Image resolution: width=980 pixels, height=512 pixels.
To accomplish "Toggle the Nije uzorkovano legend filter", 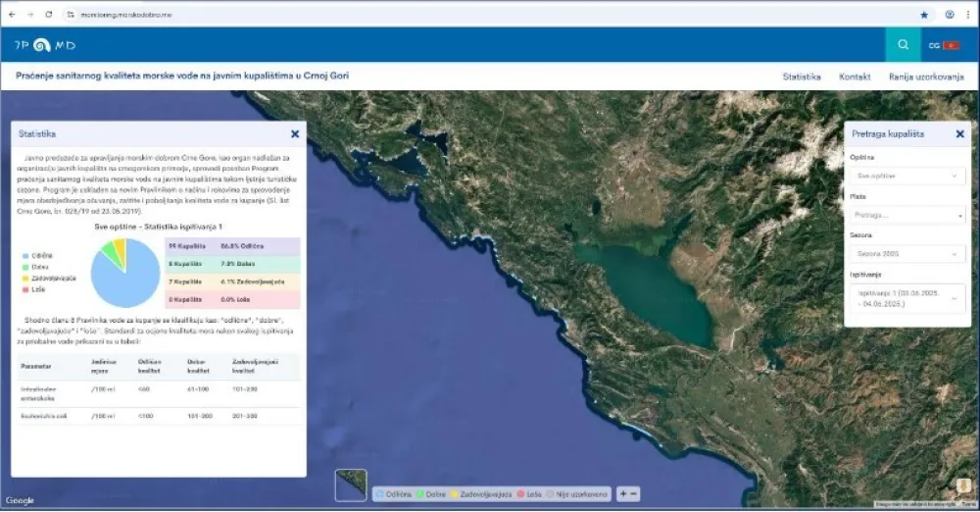I will point(578,494).
